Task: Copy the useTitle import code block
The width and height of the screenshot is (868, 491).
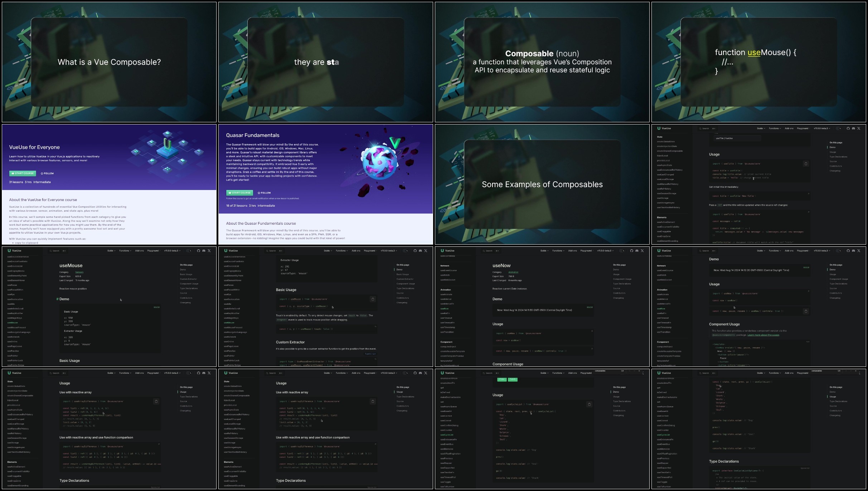Action: pyautogui.click(x=806, y=164)
